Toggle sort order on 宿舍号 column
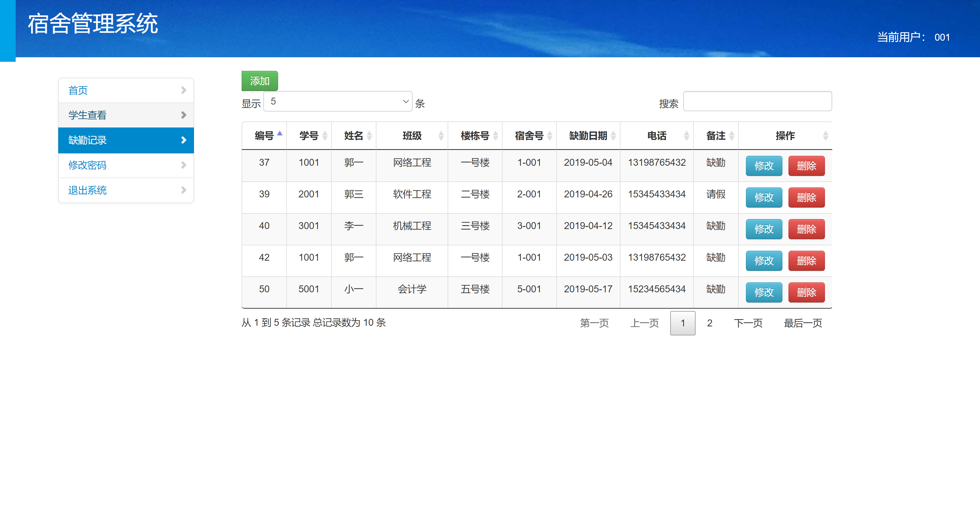Screen dimensions: 980x509 coord(550,135)
